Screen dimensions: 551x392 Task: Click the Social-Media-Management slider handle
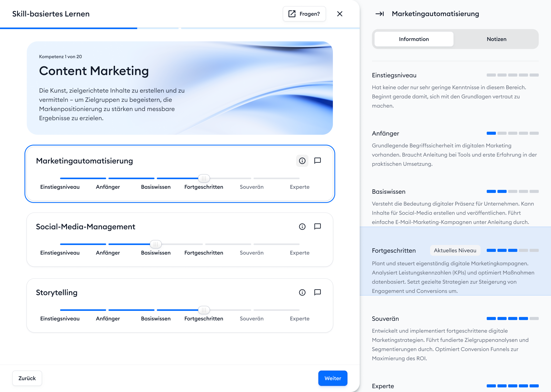click(156, 244)
